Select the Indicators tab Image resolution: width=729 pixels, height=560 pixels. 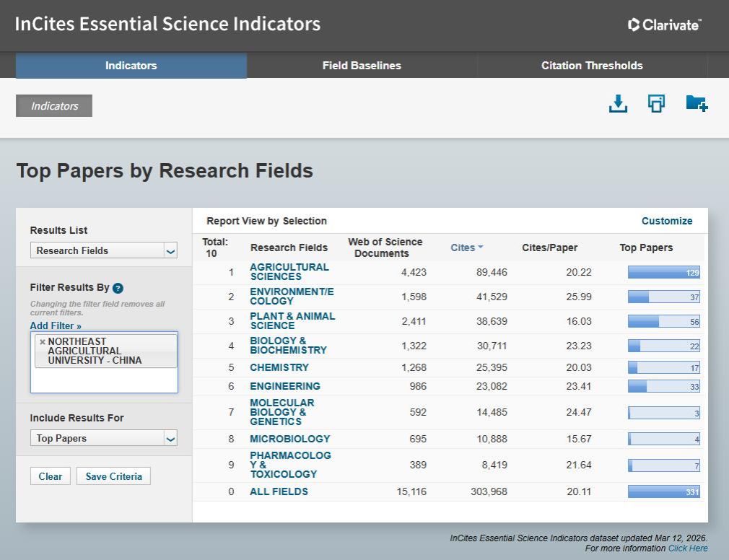click(x=131, y=66)
